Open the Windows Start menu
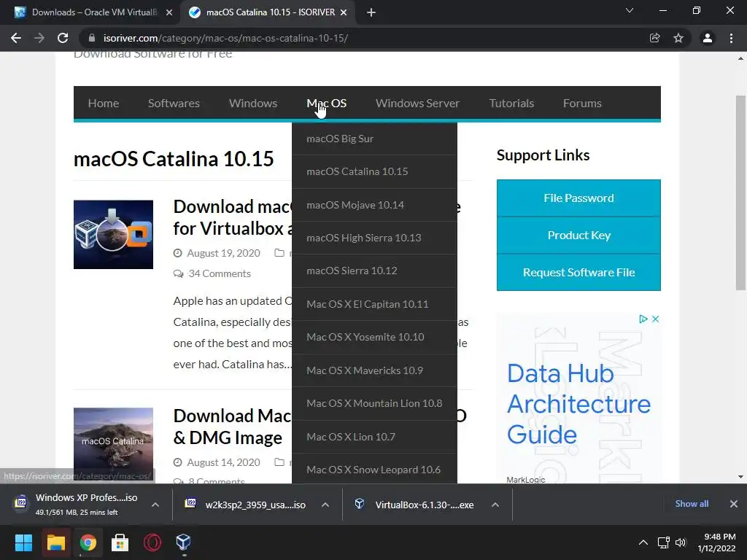 coord(23,542)
